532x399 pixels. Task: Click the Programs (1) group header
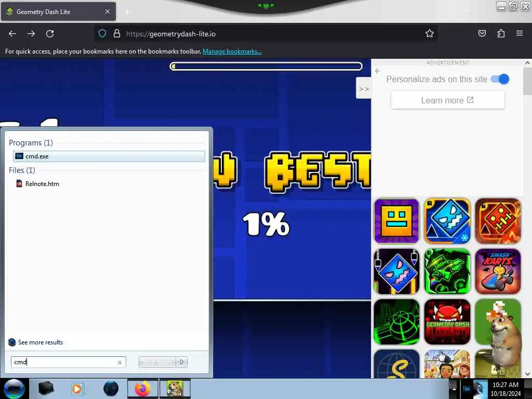pos(31,142)
